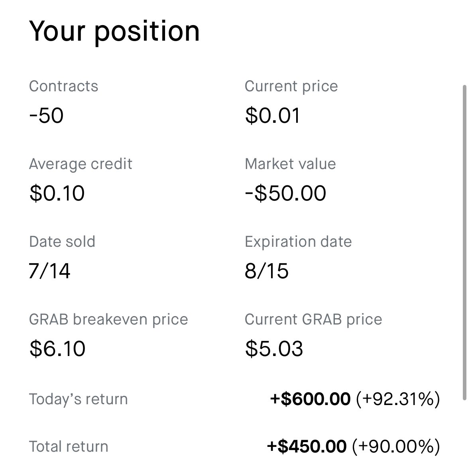Tap the 7/14 date sold value
Screen dimensions: 470x476
point(49,271)
